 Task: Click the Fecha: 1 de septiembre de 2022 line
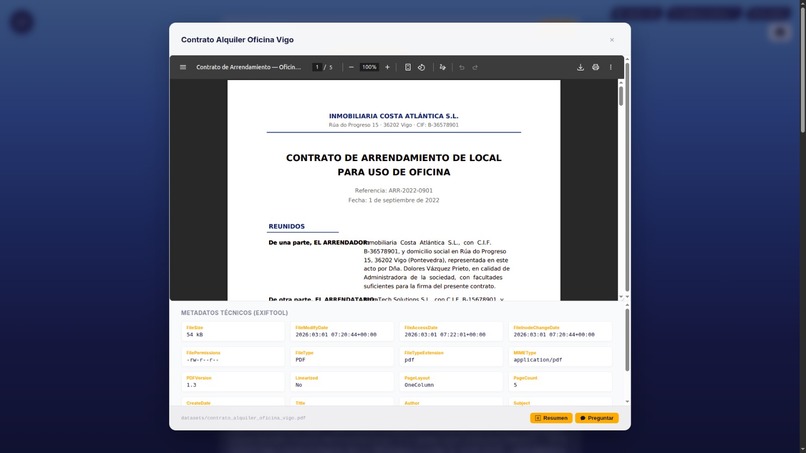tap(394, 200)
